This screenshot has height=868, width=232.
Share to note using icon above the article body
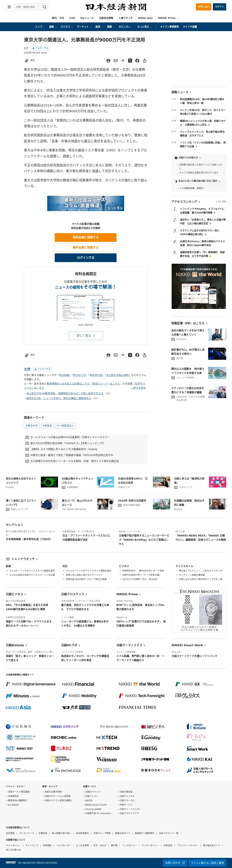pyautogui.click(x=123, y=61)
